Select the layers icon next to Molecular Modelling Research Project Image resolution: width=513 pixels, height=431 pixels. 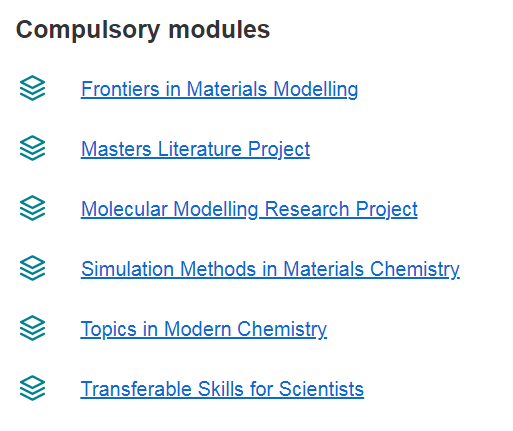coord(32,208)
